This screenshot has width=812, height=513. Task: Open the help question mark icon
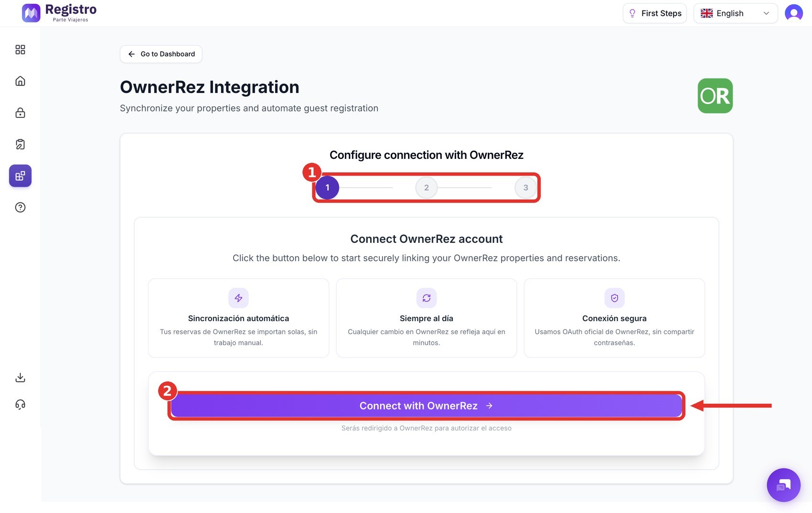click(x=20, y=207)
